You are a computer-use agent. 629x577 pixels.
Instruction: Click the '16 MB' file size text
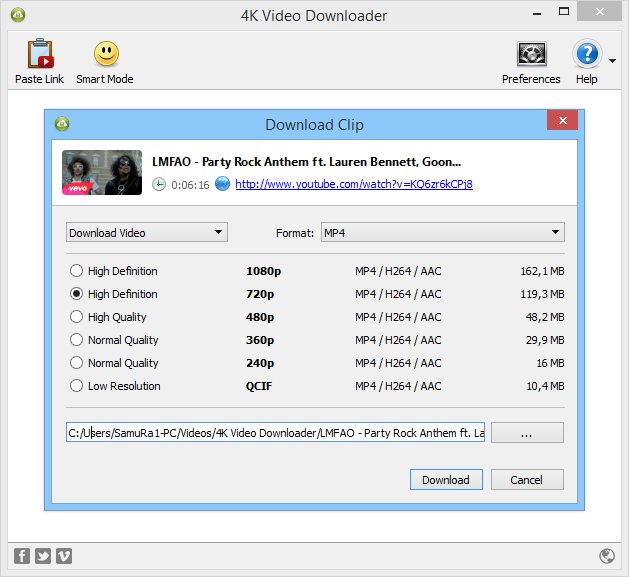[550, 363]
